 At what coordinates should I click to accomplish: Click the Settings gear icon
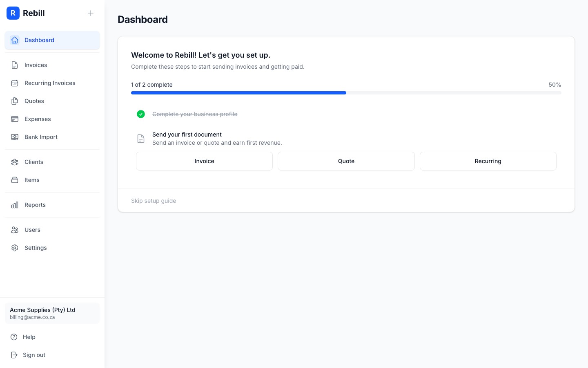tap(15, 248)
